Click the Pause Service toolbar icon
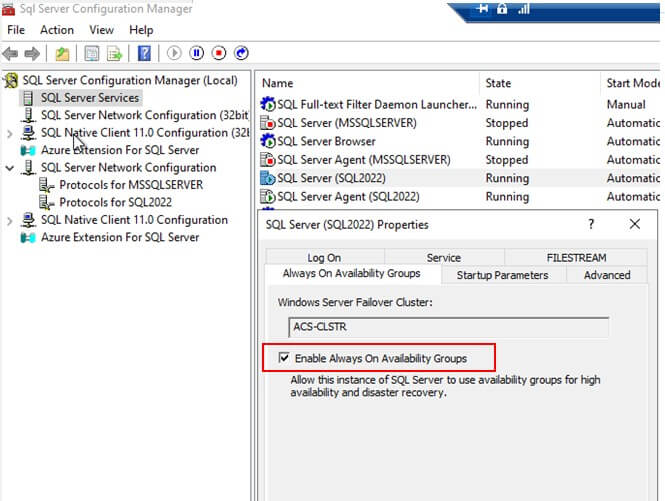This screenshot has height=501, width=665. tap(196, 53)
